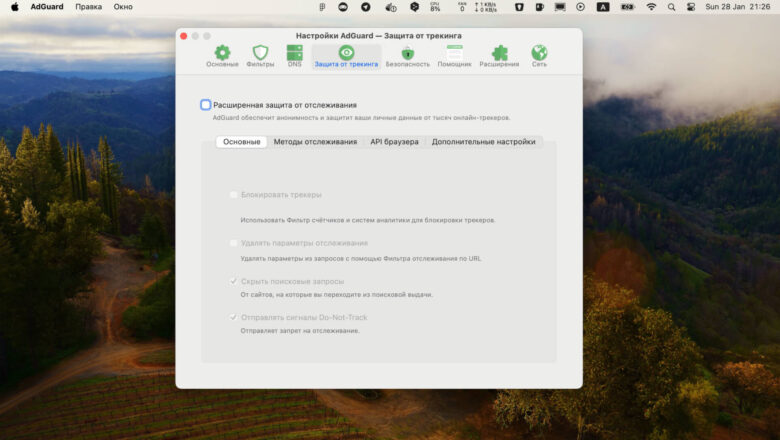This screenshot has height=440, width=780.
Task: Toggle Блокировать трекеры checkbox
Action: pos(233,194)
